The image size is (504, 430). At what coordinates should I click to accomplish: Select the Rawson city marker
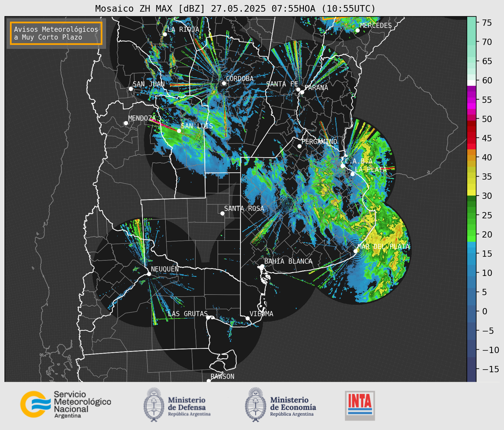209,381
